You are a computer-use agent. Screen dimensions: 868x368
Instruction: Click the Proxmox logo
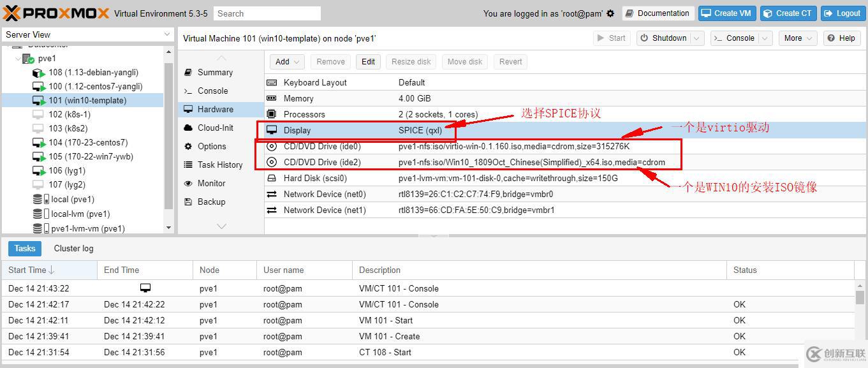click(x=56, y=13)
